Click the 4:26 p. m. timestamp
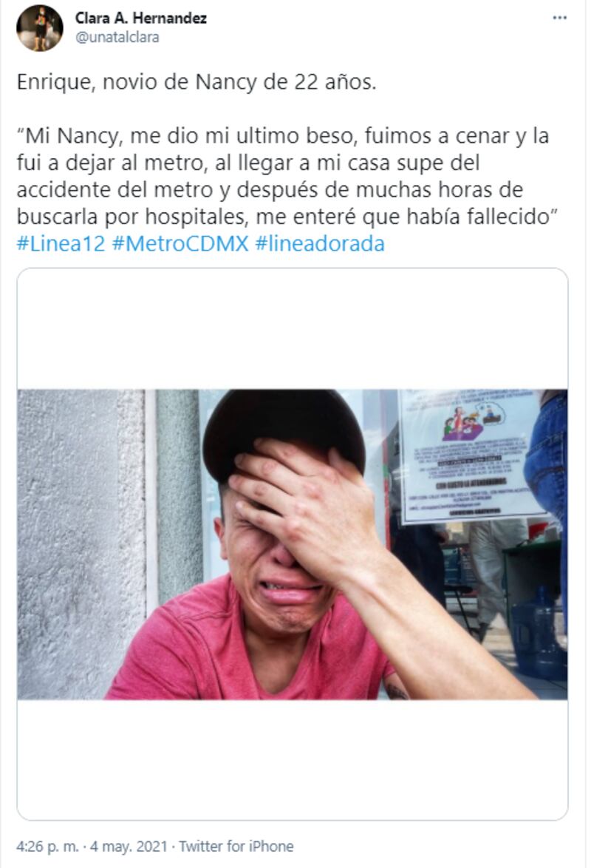The image size is (591, 868). click(x=47, y=847)
